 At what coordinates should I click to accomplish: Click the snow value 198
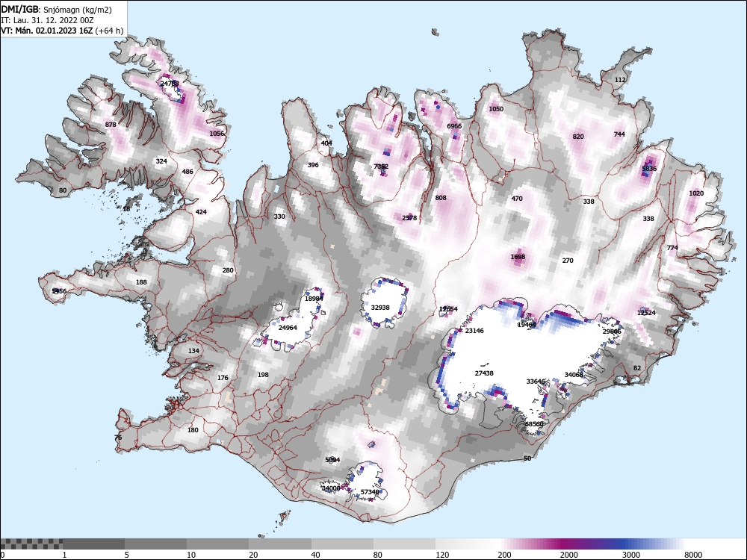(x=263, y=375)
